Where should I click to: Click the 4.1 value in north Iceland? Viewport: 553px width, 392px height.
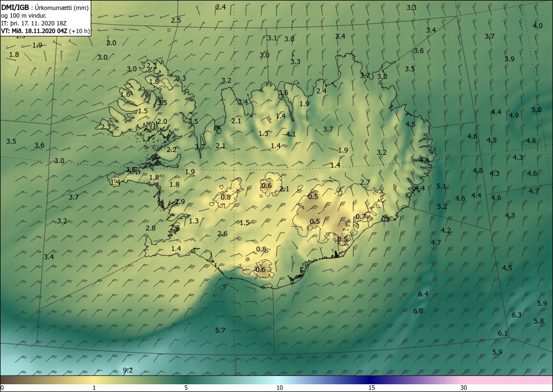tap(291, 134)
